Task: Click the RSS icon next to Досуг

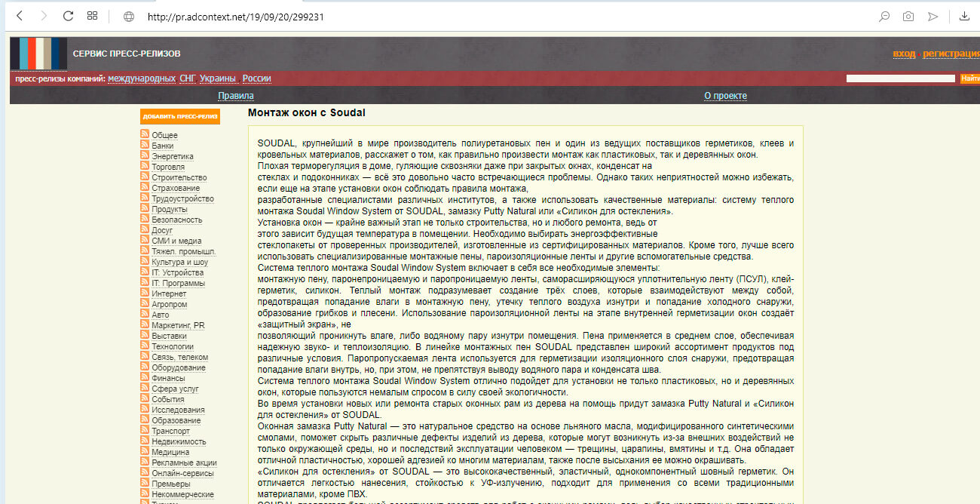Action: point(145,230)
